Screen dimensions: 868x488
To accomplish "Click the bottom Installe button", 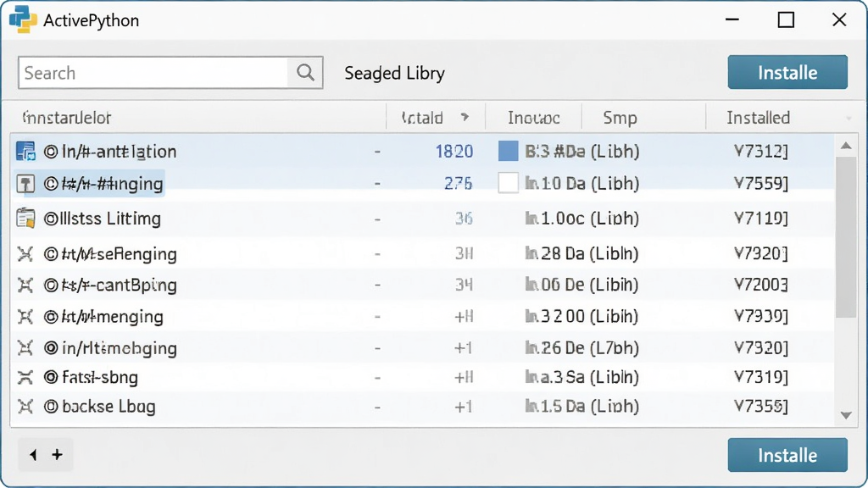I will (787, 455).
